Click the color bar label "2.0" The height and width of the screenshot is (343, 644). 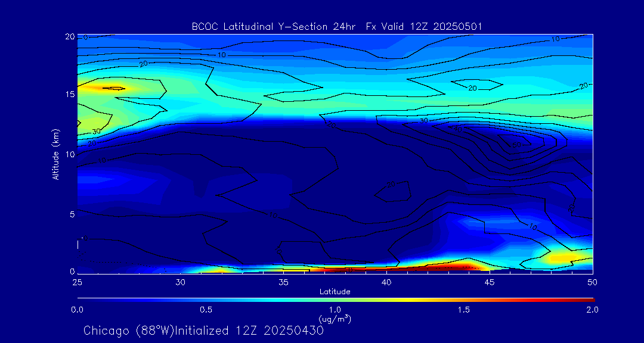click(x=592, y=310)
